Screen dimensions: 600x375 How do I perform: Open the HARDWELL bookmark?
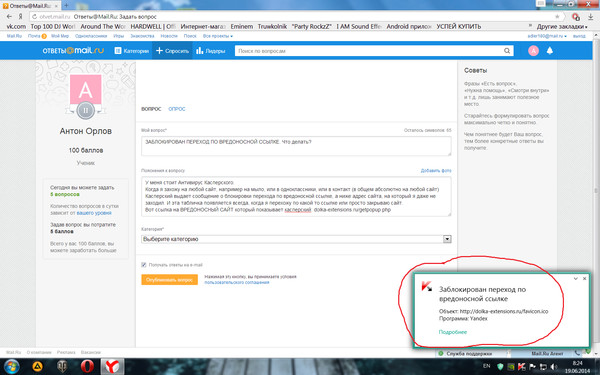pos(153,26)
